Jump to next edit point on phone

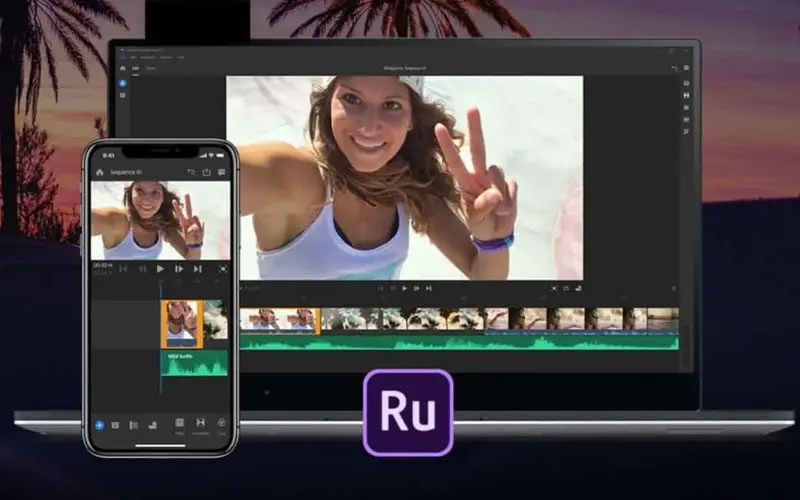(x=197, y=268)
